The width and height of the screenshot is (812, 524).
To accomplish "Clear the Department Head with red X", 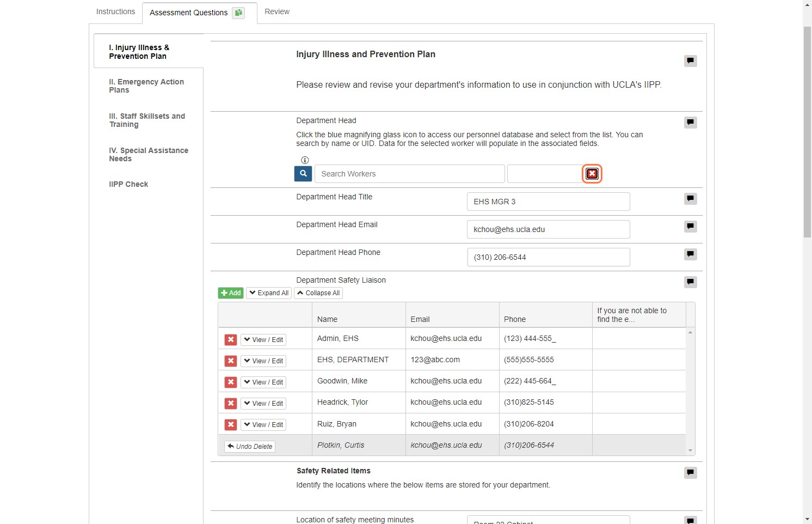I will pyautogui.click(x=592, y=174).
